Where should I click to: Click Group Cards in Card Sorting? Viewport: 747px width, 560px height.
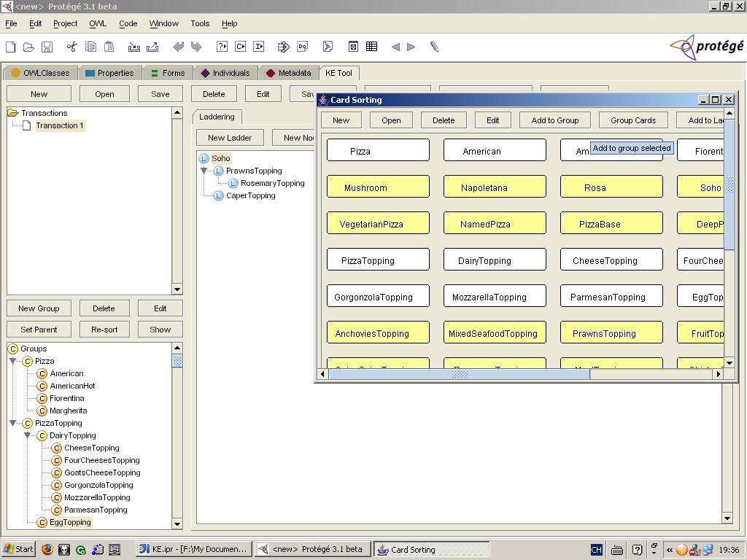[x=633, y=120]
